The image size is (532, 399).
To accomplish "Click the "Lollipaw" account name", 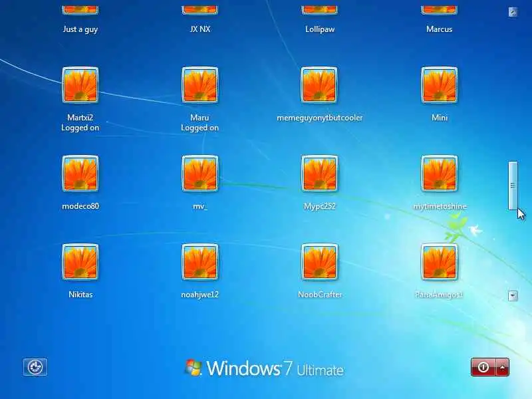I will click(320, 29).
